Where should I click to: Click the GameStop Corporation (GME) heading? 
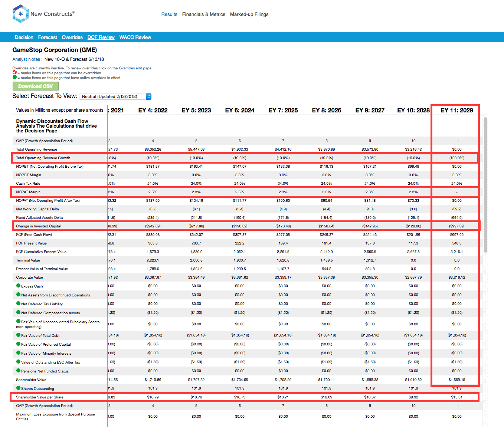[55, 50]
